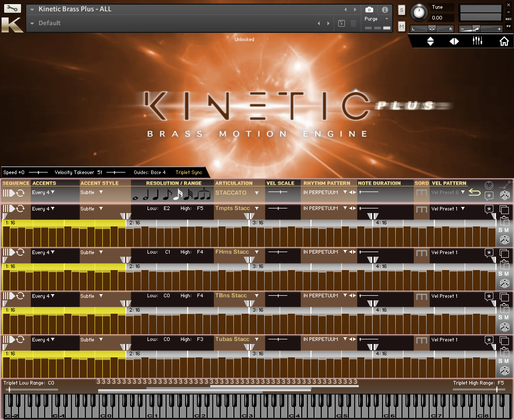The height and width of the screenshot is (420, 514).
Task: Switch to the Triplet Sync tab
Action: tap(189, 173)
